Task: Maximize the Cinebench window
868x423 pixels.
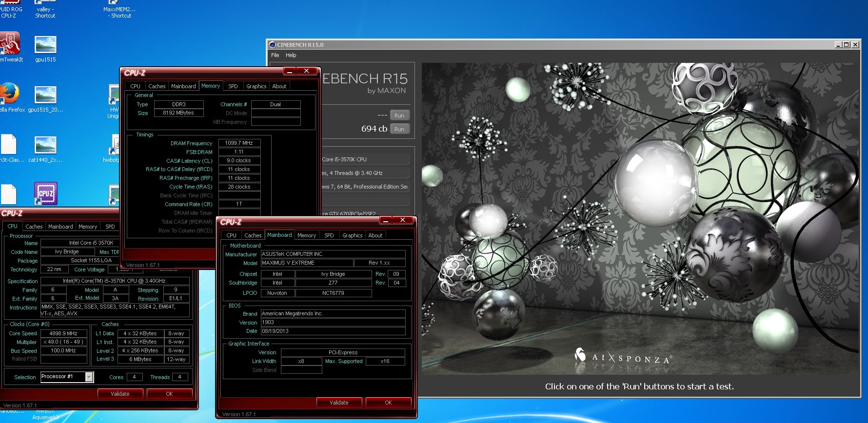Action: 846,44
